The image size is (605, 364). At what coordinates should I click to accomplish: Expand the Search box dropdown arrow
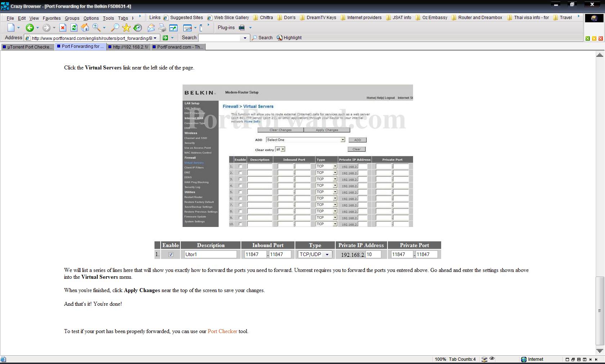pyautogui.click(x=245, y=38)
